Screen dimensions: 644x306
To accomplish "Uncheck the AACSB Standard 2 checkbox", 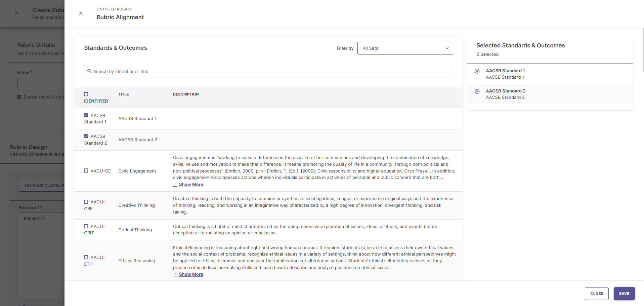I will click(x=86, y=136).
